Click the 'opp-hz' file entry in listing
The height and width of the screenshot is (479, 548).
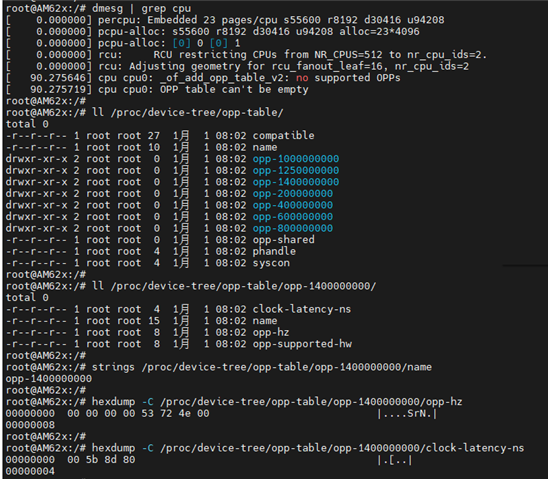(271, 332)
